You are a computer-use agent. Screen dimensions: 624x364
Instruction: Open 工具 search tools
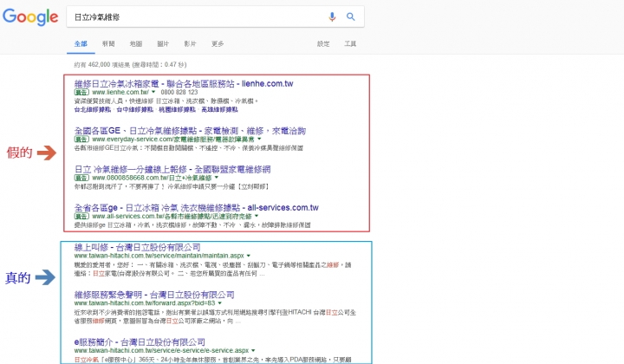tap(350, 43)
